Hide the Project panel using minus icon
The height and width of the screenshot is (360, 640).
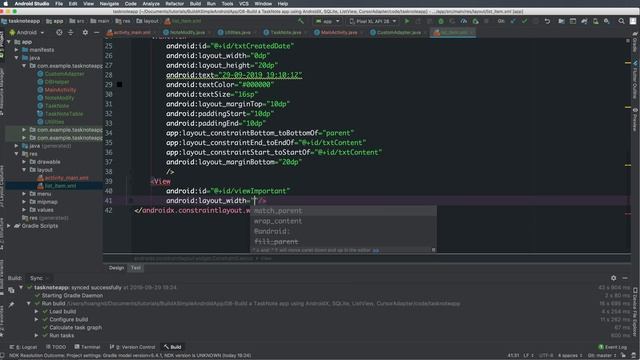(x=96, y=32)
